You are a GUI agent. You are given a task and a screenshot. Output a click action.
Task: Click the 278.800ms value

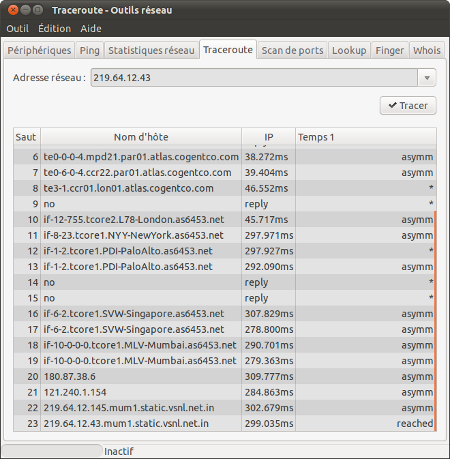[269, 329]
